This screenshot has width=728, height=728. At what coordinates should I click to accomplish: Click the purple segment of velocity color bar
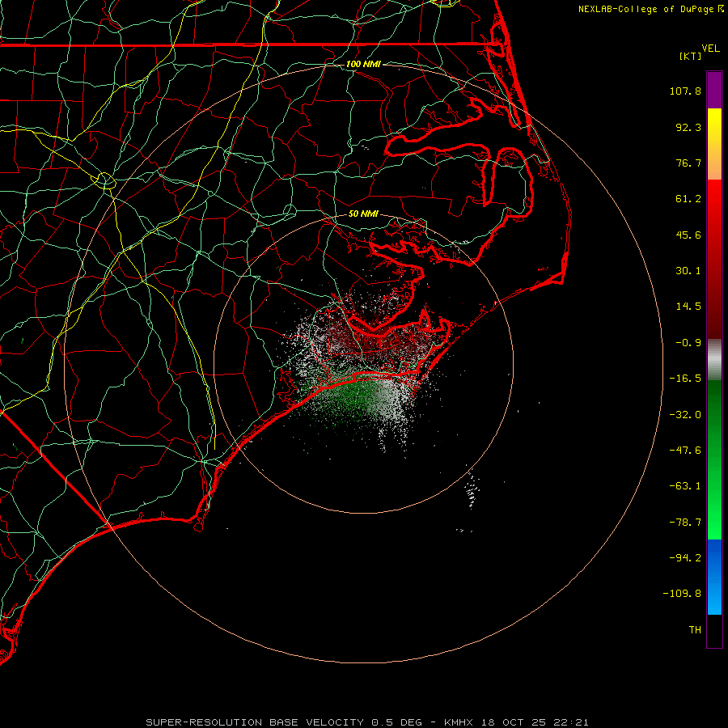[x=714, y=90]
